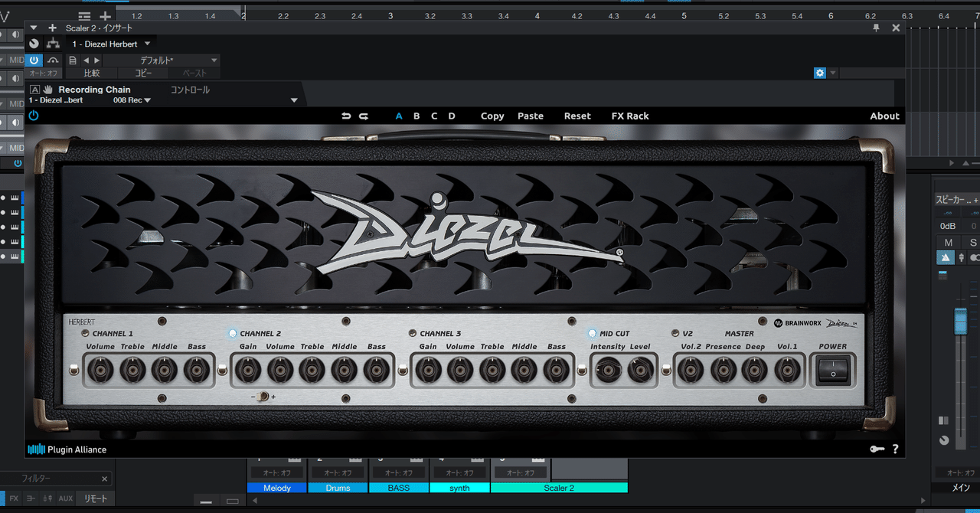This screenshot has width=980, height=513.
Task: Click the Reset button in plugin toolbar
Action: tap(577, 116)
